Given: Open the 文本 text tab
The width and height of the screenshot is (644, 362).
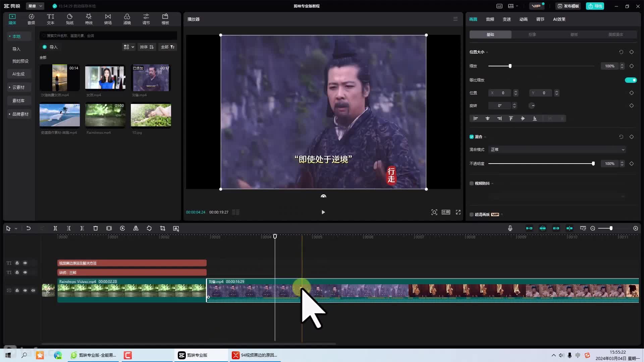Looking at the screenshot, I should click(50, 19).
